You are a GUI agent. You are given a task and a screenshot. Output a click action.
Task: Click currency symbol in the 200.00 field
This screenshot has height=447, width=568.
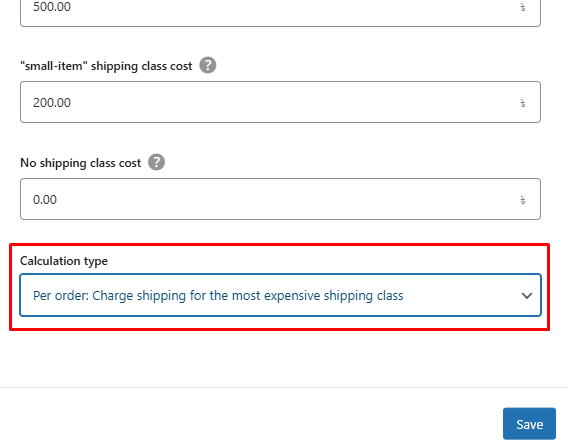click(x=523, y=103)
